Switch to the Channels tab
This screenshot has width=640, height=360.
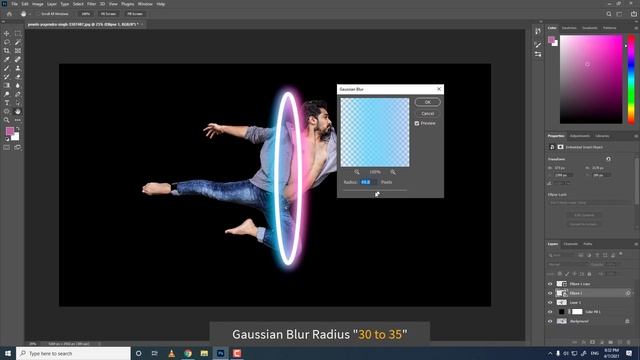tap(570, 244)
